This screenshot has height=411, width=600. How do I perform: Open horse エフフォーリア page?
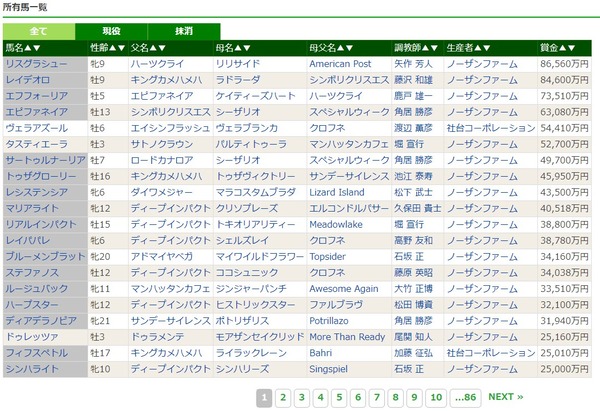36,96
